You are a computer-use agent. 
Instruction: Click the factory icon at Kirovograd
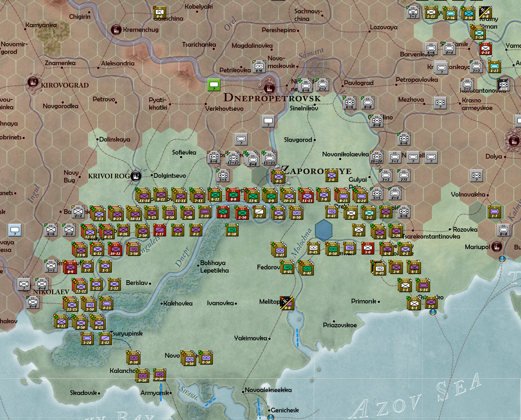pyautogui.click(x=33, y=82)
